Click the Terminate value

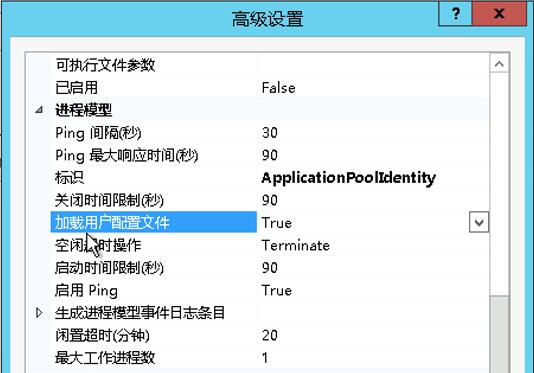click(295, 245)
